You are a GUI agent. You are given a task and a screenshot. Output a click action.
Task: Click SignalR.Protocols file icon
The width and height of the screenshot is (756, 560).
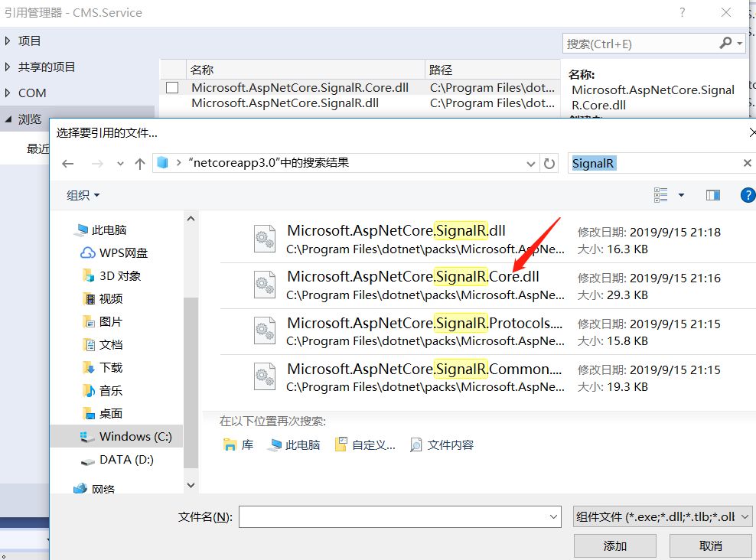coord(265,331)
